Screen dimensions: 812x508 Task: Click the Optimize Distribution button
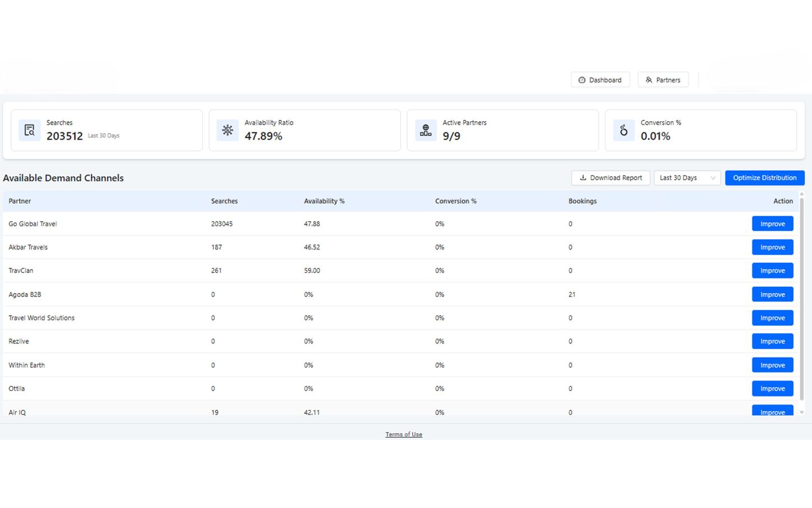coord(764,178)
